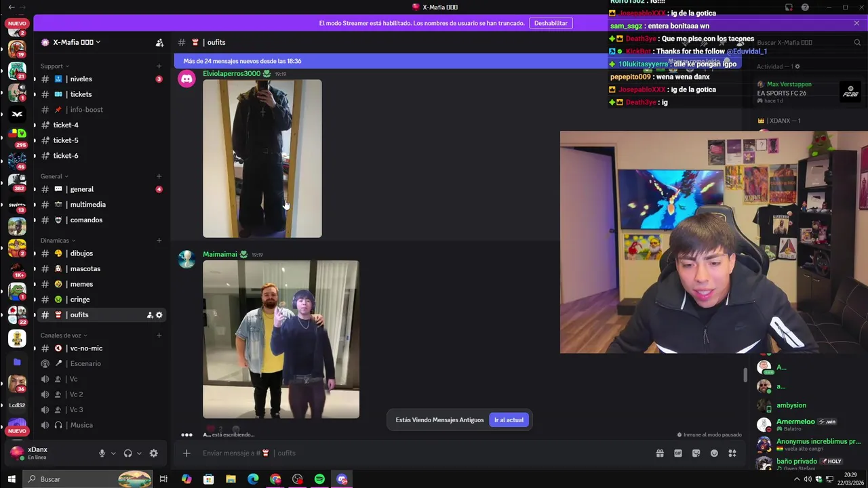
Task: Select member ambysion in list
Action: pos(809,405)
